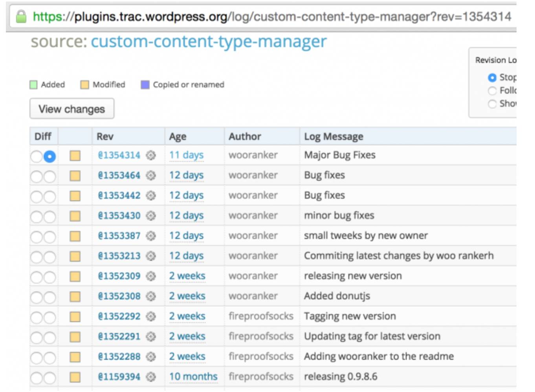Click the Log Message column header
Viewport: 535px width, 392px height.
[x=333, y=136]
